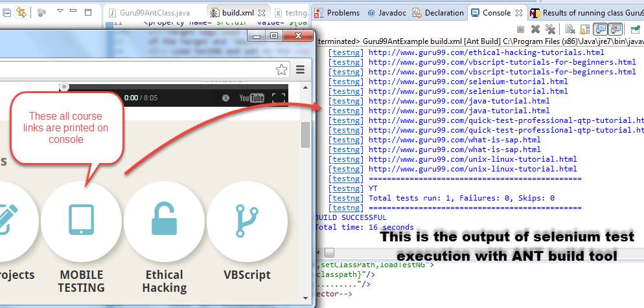This screenshot has height=308, width=644.
Task: Toggle Show Console on standard output change
Action: pos(600,29)
